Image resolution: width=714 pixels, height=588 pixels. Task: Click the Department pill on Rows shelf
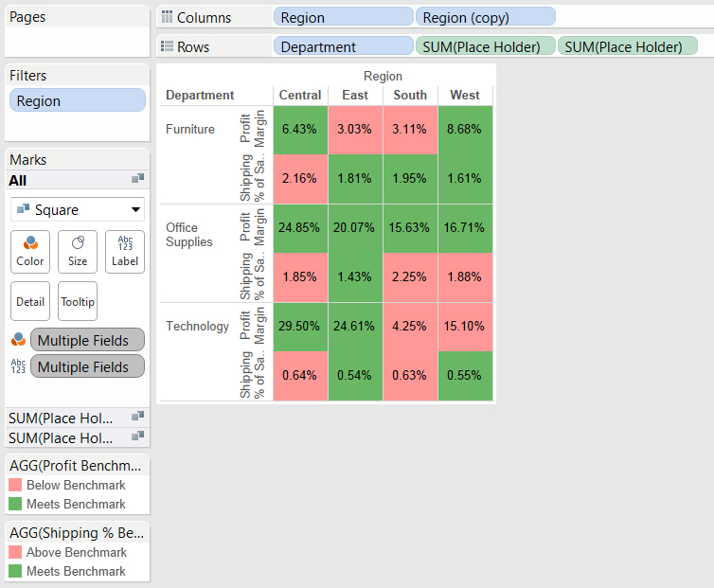(344, 46)
